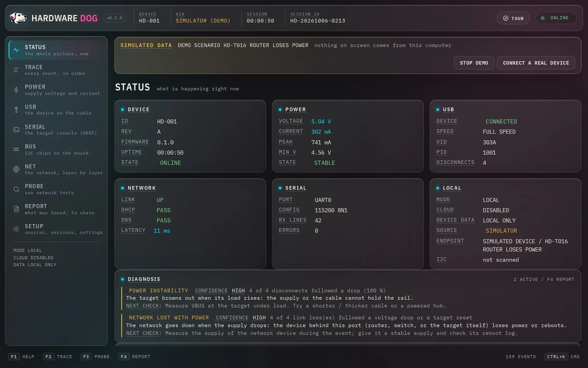Click the USB DISCONNECTS label
The height and width of the screenshot is (368, 588).
455,162
